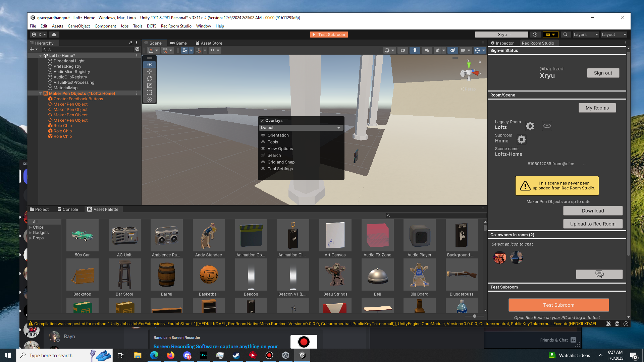The width and height of the screenshot is (644, 362).
Task: Adjust the asset thumbnail size slider
Action: click(474, 316)
